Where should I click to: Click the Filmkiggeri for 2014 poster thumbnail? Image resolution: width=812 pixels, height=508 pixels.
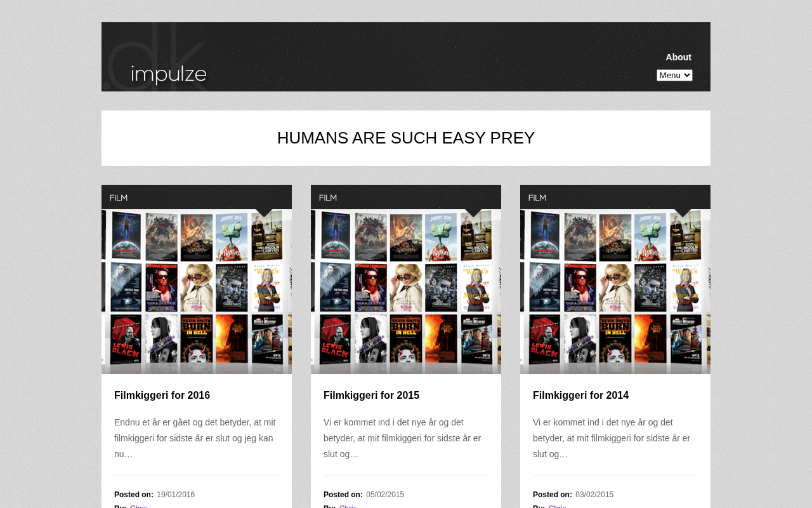(x=615, y=291)
